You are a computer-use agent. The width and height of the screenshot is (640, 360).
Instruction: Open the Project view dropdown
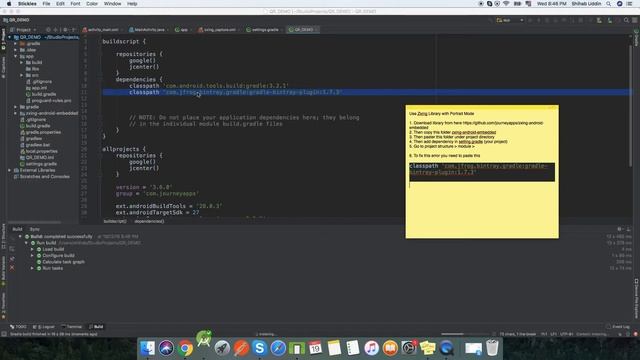pos(23,30)
